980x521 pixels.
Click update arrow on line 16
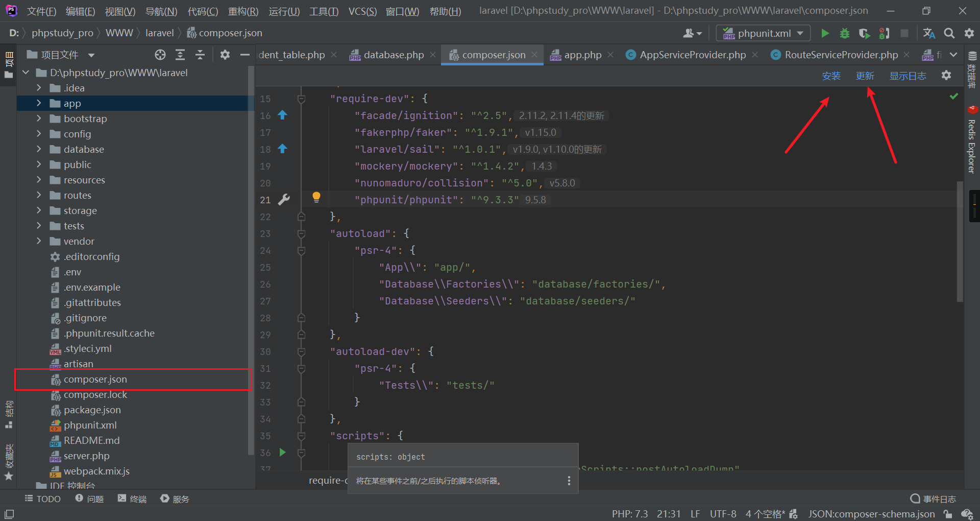(x=282, y=115)
